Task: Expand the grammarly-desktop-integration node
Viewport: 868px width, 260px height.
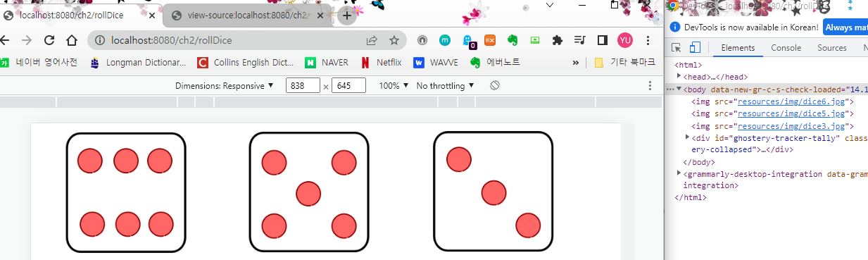Action: (x=679, y=173)
